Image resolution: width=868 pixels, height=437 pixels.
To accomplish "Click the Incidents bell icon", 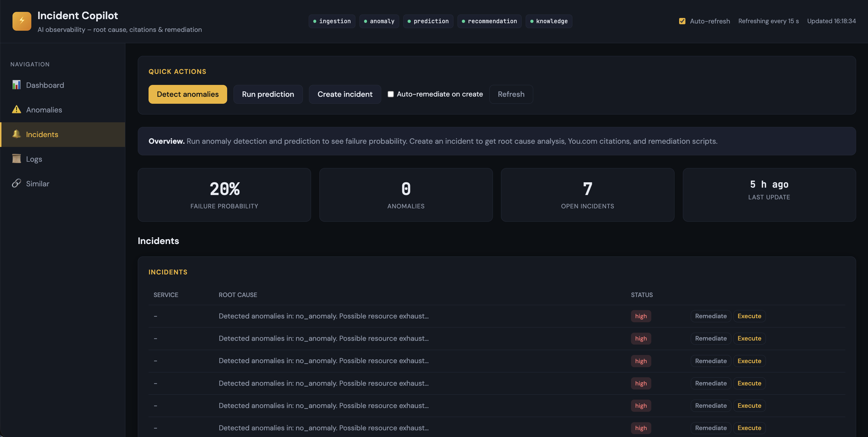I will click(x=16, y=134).
